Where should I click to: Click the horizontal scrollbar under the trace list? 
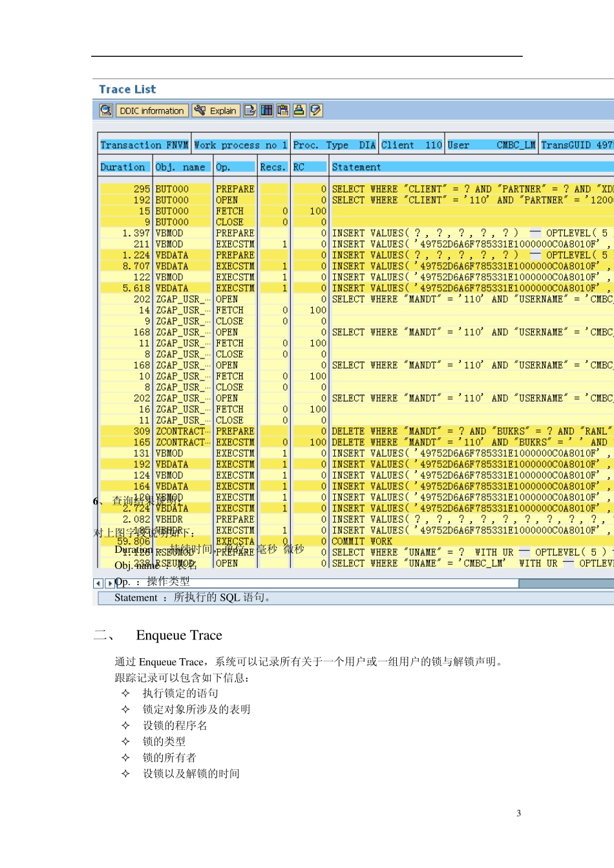[364, 583]
